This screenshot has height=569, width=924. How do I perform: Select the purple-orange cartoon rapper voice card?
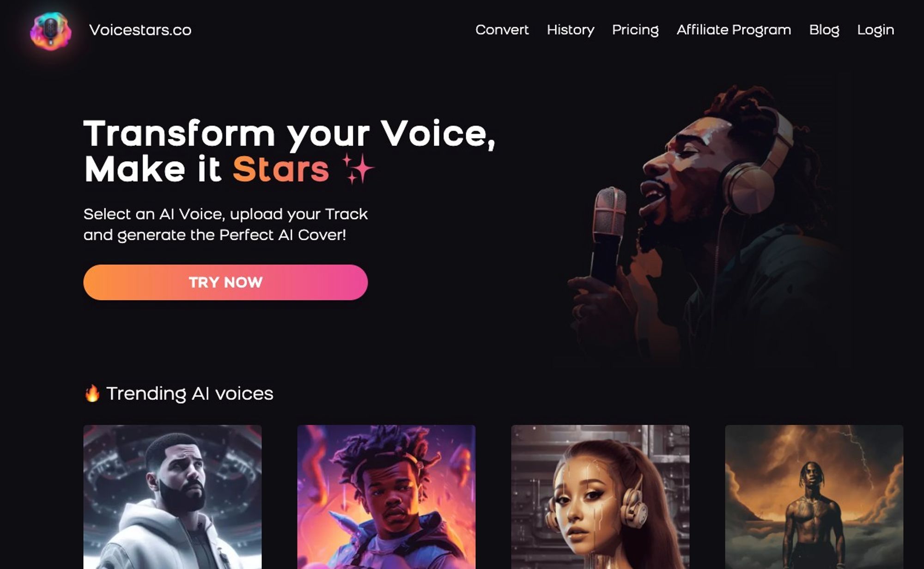click(386, 497)
